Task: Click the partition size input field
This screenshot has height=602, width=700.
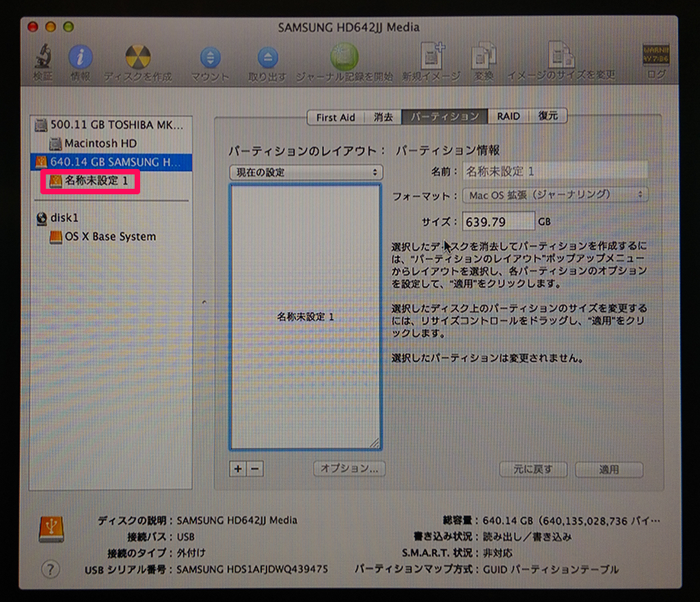Action: click(499, 222)
